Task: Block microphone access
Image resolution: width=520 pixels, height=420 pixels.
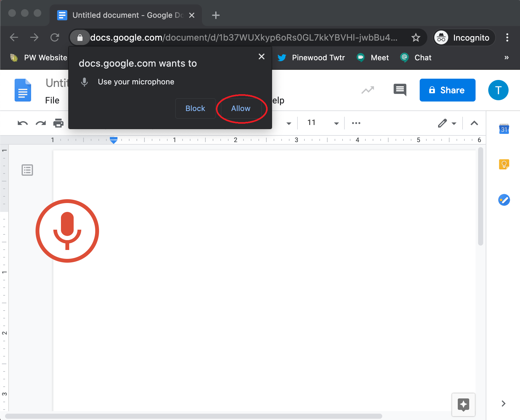Action: (x=195, y=108)
